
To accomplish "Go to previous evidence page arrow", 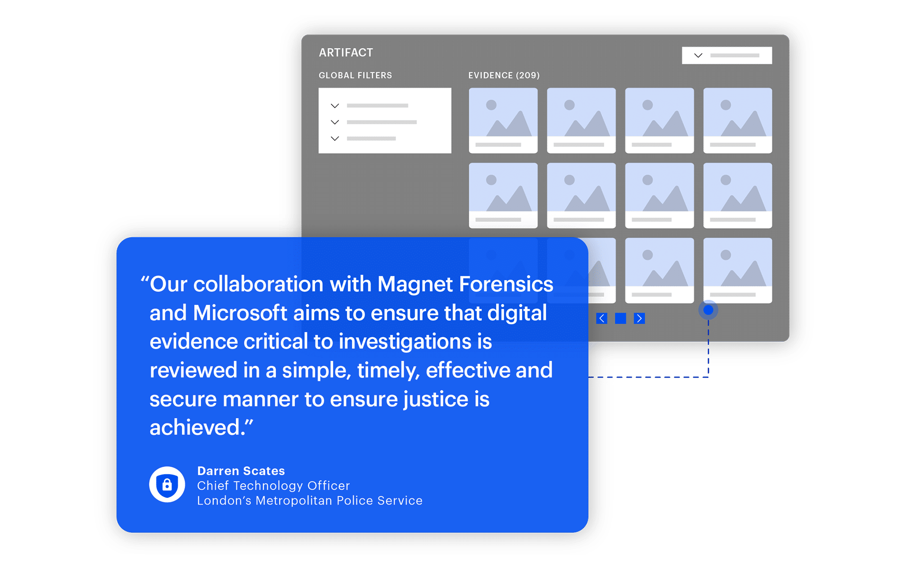I will click(602, 318).
